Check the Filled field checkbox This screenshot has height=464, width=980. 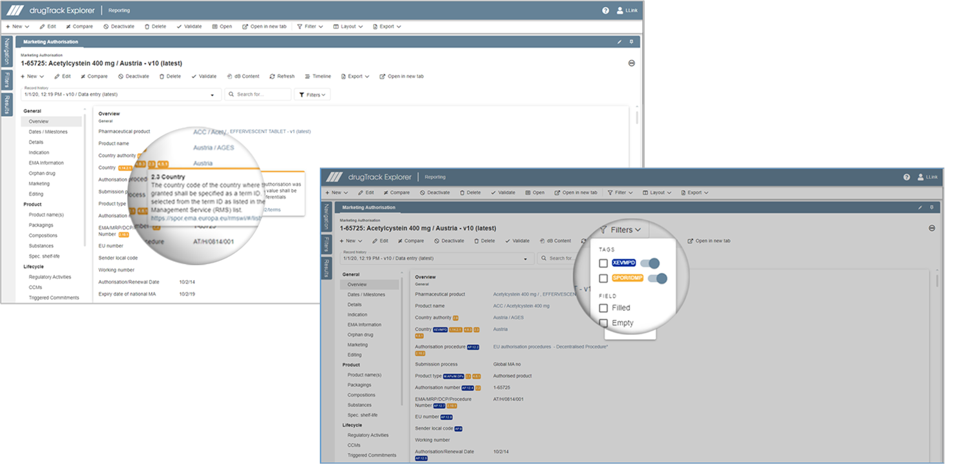pyautogui.click(x=603, y=308)
